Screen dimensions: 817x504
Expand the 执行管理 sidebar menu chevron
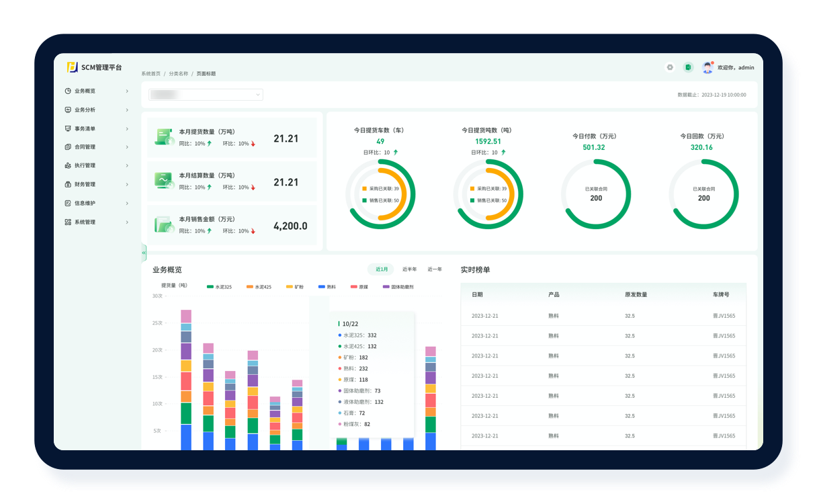[127, 165]
